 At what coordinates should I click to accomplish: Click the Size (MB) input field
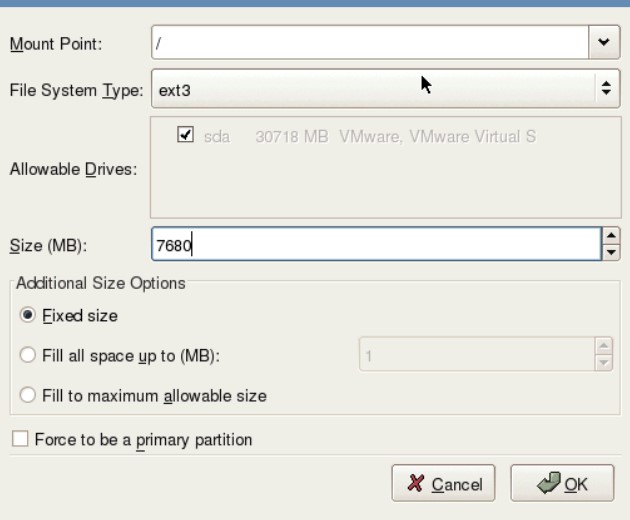pyautogui.click(x=376, y=244)
